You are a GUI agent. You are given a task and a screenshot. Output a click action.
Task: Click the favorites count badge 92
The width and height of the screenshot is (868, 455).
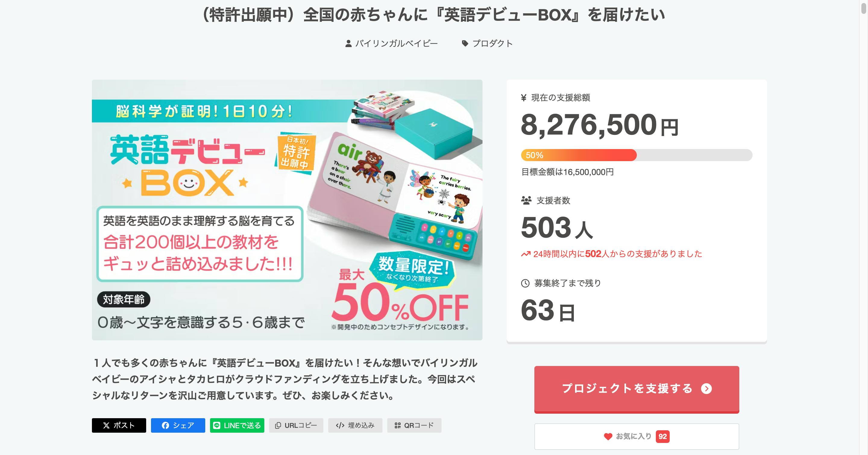point(662,437)
